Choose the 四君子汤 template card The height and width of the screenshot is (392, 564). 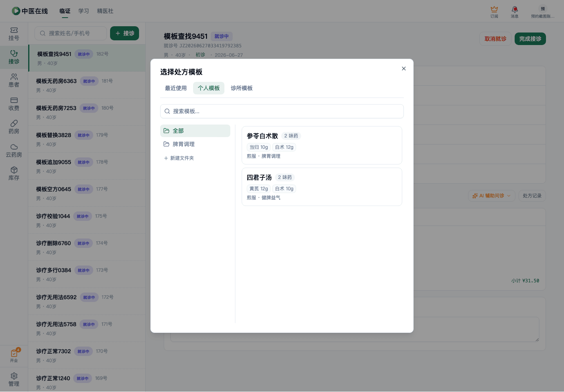pos(322,187)
